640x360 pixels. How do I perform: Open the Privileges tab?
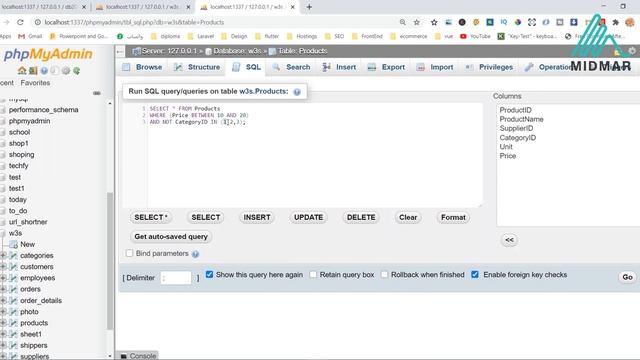click(489, 67)
